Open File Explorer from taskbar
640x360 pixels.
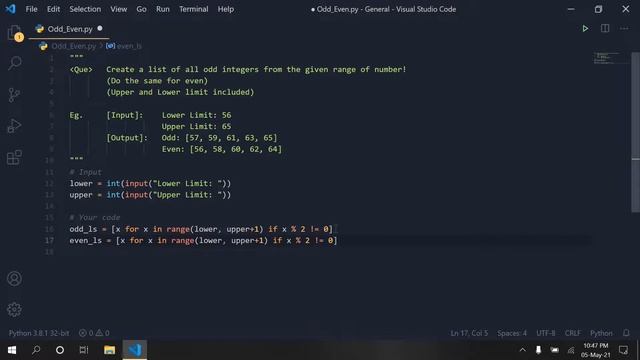(x=109, y=350)
